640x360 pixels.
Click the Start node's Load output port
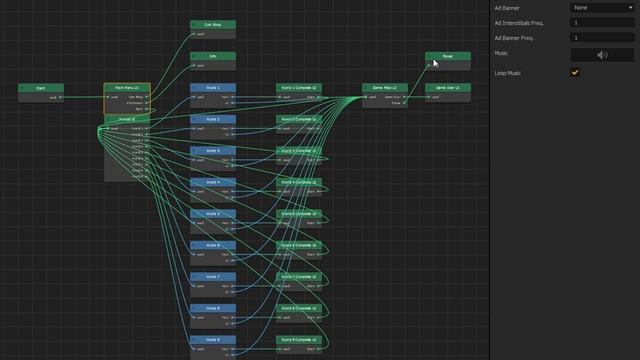(x=61, y=97)
